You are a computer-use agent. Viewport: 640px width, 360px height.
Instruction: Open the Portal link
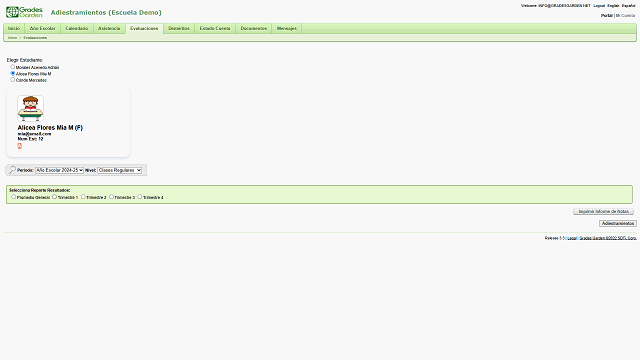coord(607,16)
